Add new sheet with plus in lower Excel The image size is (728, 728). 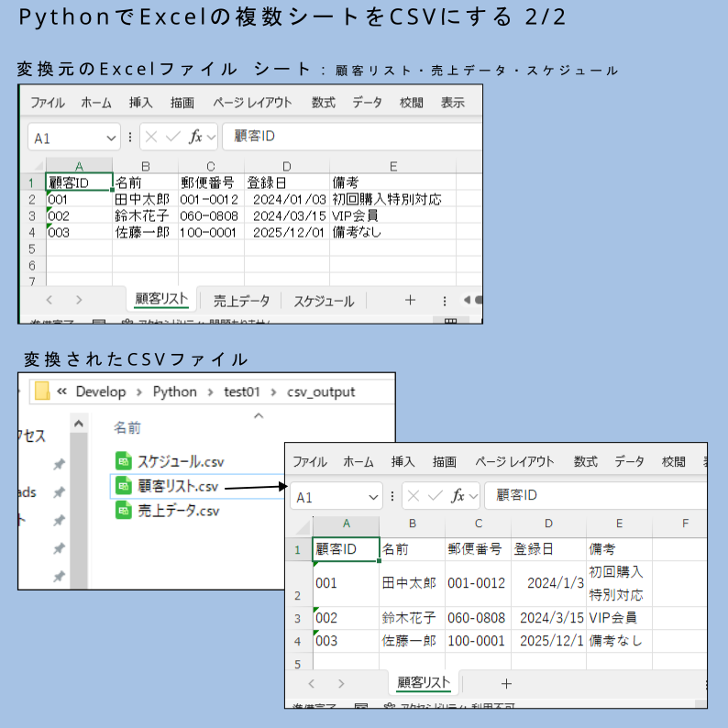point(506,684)
